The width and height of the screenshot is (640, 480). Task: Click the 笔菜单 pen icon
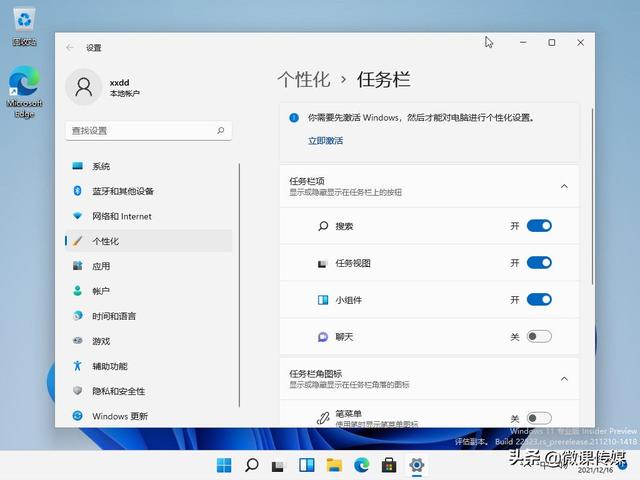pyautogui.click(x=323, y=418)
